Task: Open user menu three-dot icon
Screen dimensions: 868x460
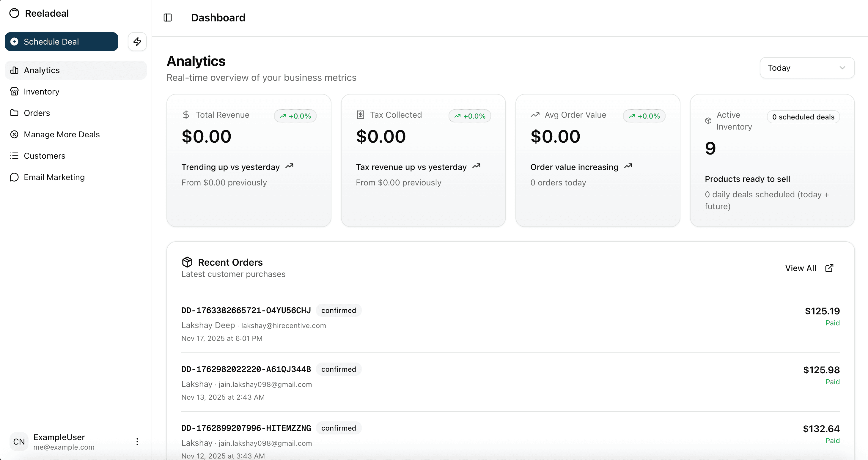Action: [137, 442]
